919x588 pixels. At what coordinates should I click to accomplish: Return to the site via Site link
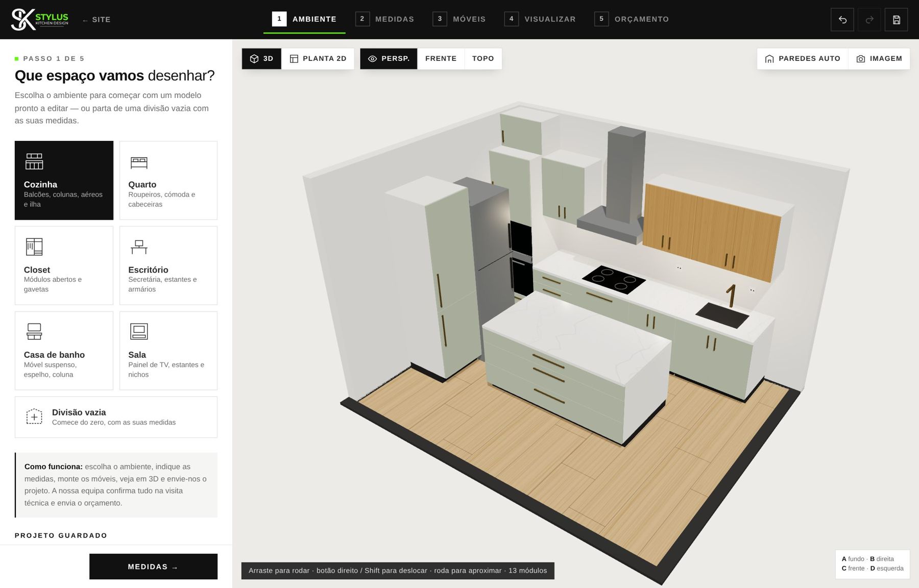point(96,20)
